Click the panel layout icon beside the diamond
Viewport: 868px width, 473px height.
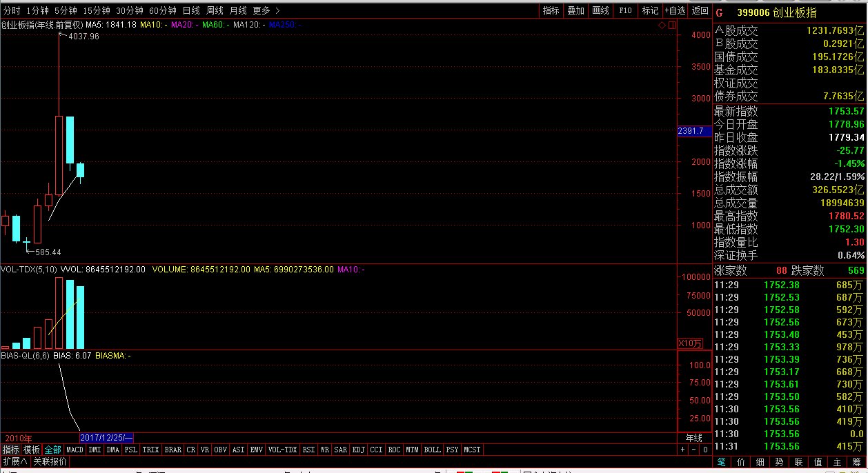click(671, 26)
